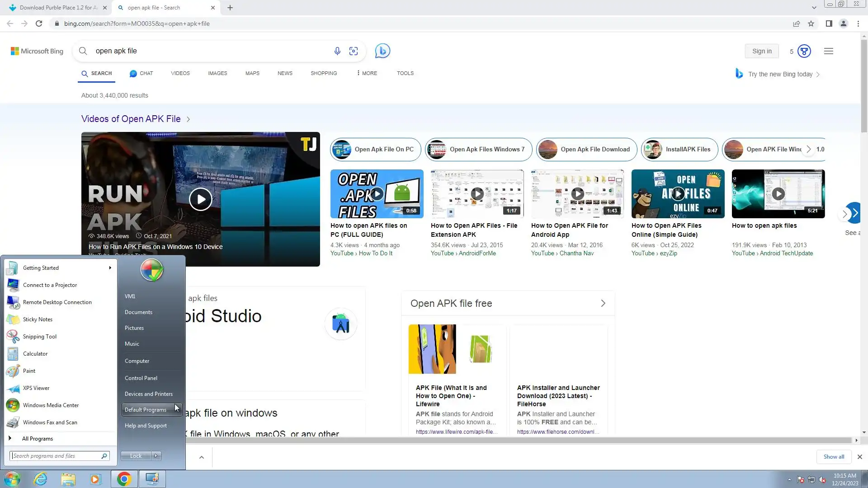
Task: Launch Internet Explorer from taskbar
Action: click(x=41, y=479)
